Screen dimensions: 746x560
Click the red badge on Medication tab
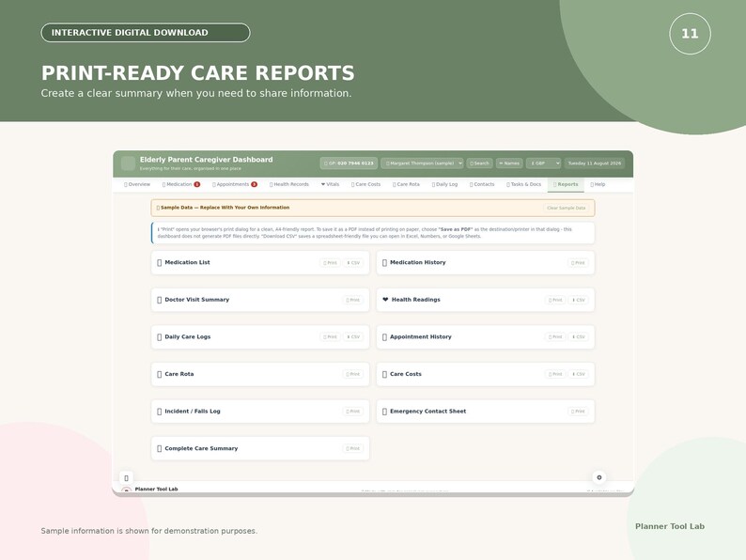(x=197, y=184)
